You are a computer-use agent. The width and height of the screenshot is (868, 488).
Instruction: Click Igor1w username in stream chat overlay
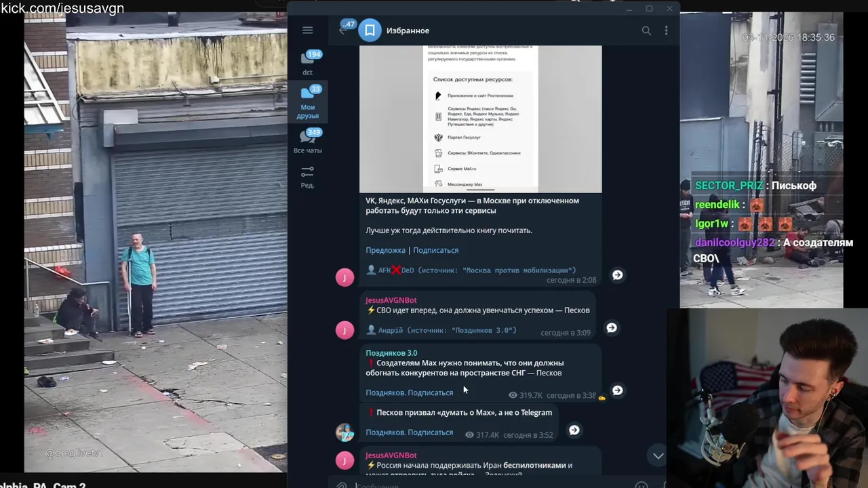[x=711, y=224]
